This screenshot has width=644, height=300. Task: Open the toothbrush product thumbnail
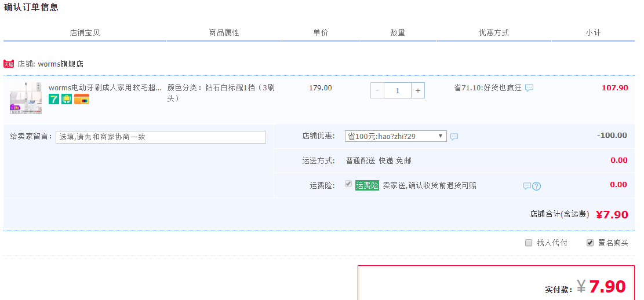[x=26, y=98]
